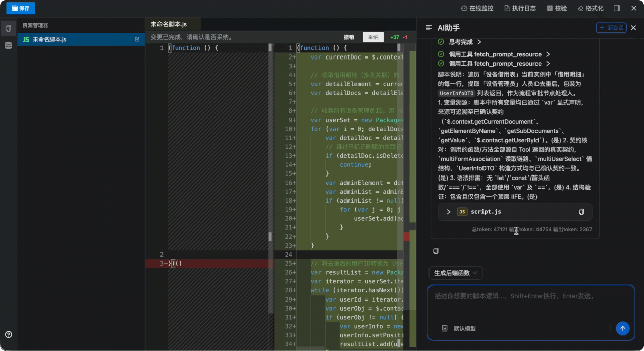Click 采纳 to accept the changes

pos(373,37)
